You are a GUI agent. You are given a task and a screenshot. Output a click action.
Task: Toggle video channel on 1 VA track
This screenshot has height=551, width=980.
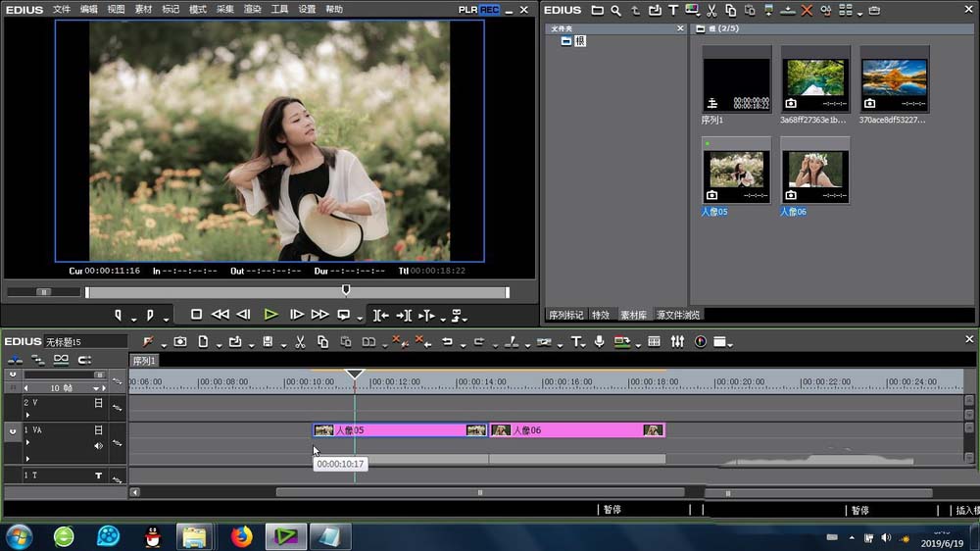pyautogui.click(x=98, y=430)
